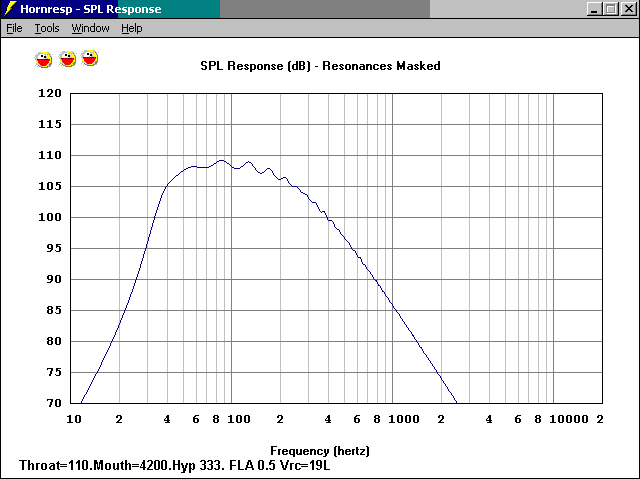
Task: Click the chart title 'SPL Response (dB) - Resonances Masked'
Action: (x=320, y=66)
